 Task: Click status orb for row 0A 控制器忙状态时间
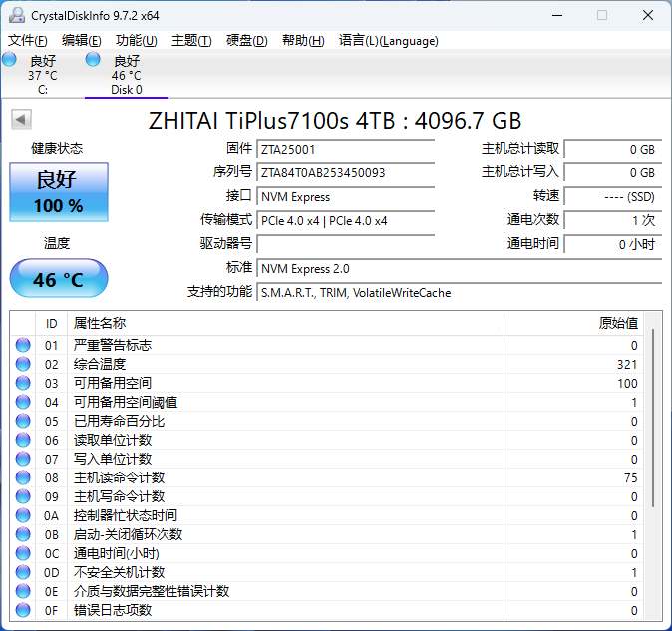click(23, 515)
